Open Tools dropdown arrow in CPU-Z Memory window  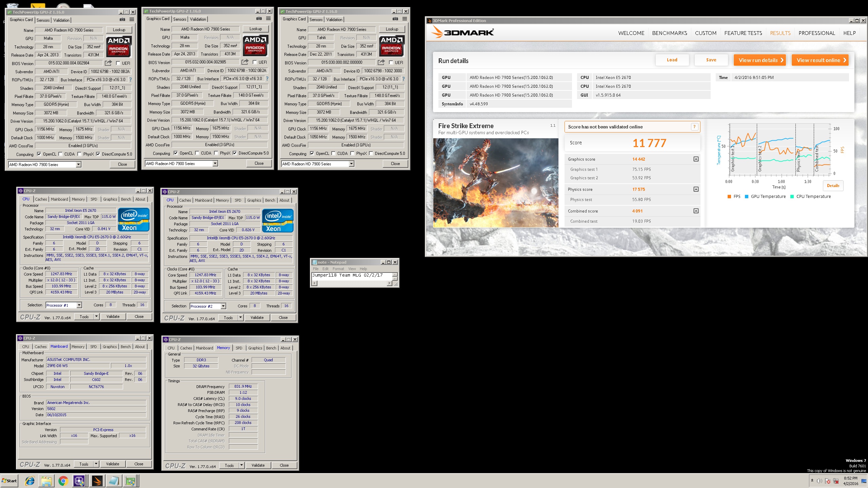click(x=241, y=465)
